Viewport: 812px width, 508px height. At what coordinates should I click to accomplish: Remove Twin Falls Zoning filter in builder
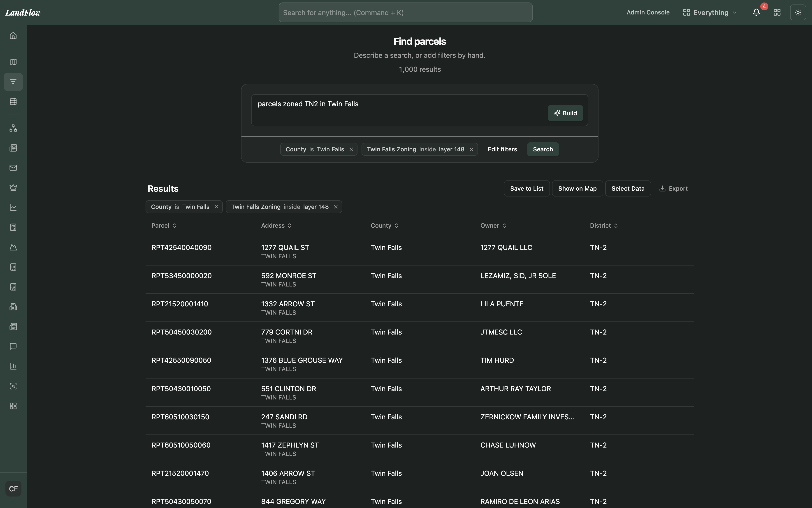(x=471, y=149)
